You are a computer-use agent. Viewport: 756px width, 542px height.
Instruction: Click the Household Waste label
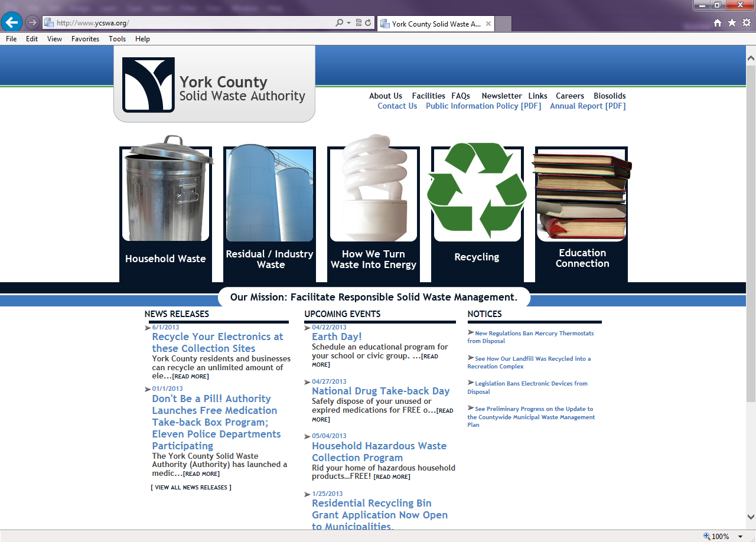(165, 259)
